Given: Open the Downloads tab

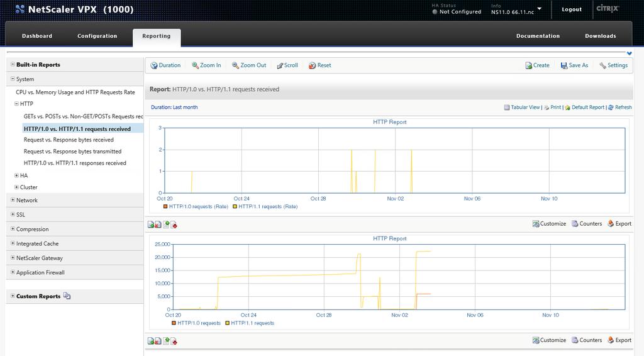Looking at the screenshot, I should [601, 36].
